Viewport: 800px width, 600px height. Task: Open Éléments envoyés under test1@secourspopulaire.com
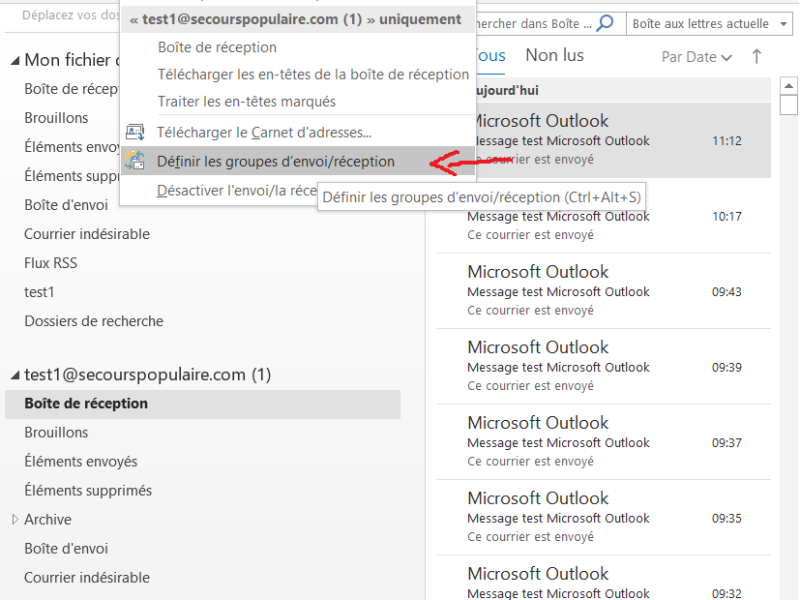coord(81,462)
